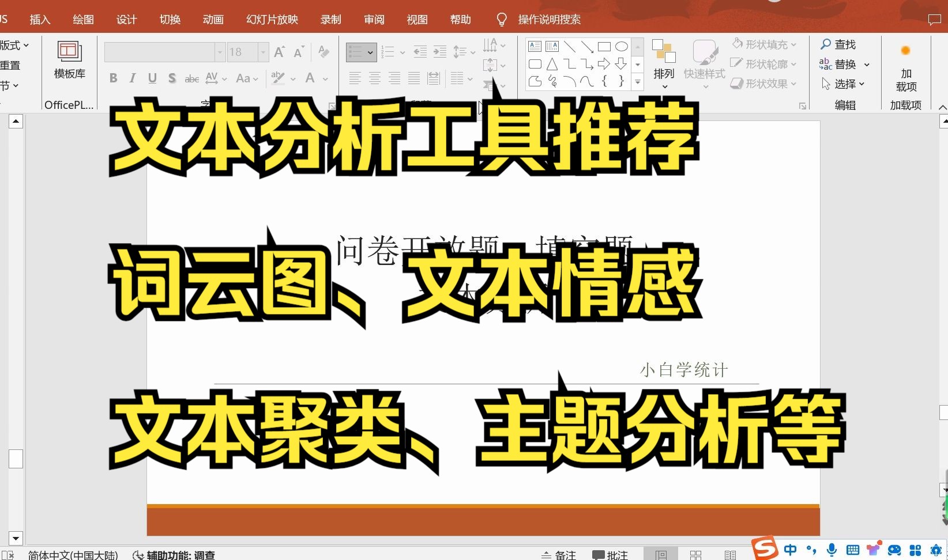
Task: Click the 查找 find button
Action: [838, 44]
